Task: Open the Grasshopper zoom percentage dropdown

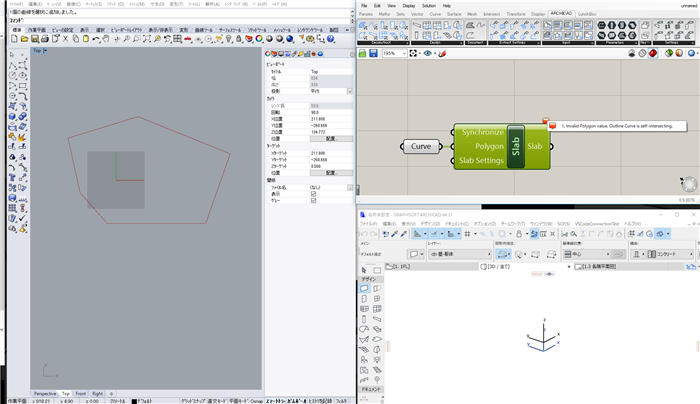Action: tap(394, 54)
